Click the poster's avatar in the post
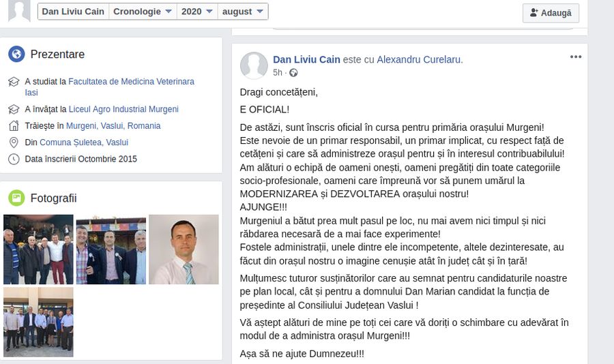 coord(254,65)
